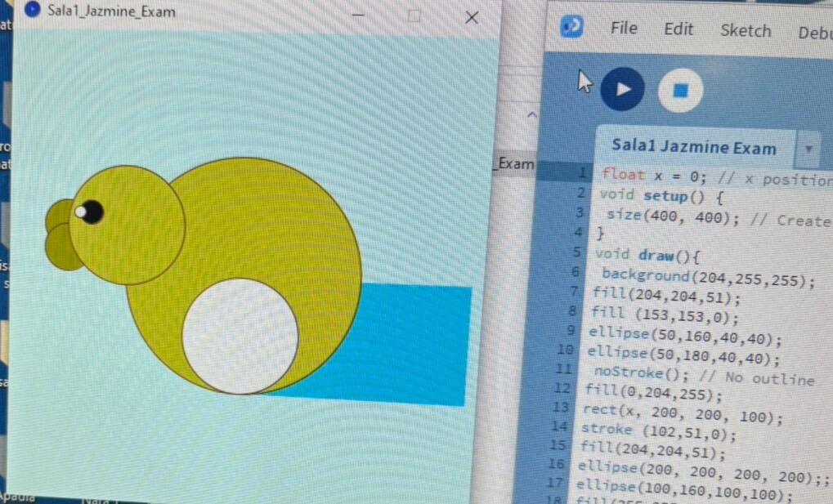This screenshot has height=504, width=833.
Task: Close the Sala1_Jazmine_Exam sketch window
Action: pos(472,16)
